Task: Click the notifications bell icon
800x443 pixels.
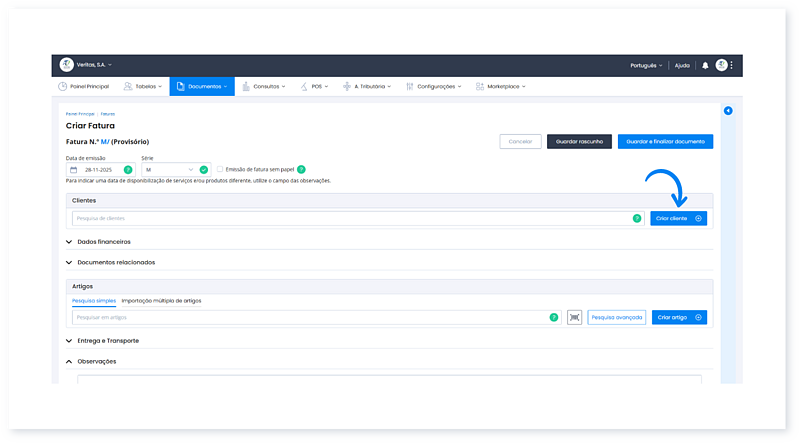Action: (x=705, y=65)
